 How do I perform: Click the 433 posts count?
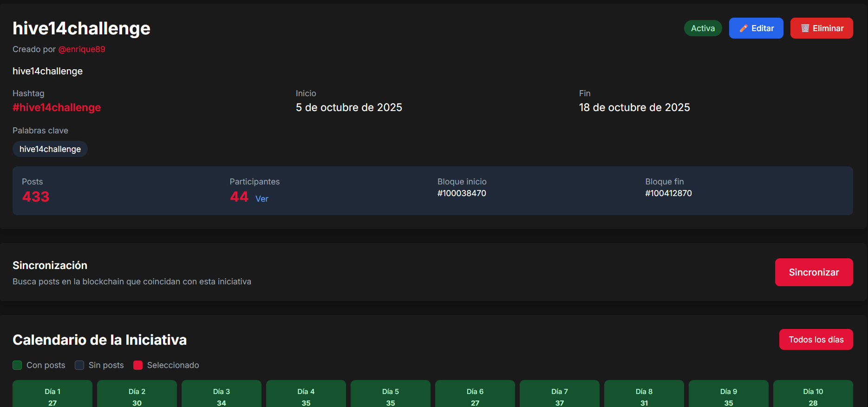pos(36,197)
